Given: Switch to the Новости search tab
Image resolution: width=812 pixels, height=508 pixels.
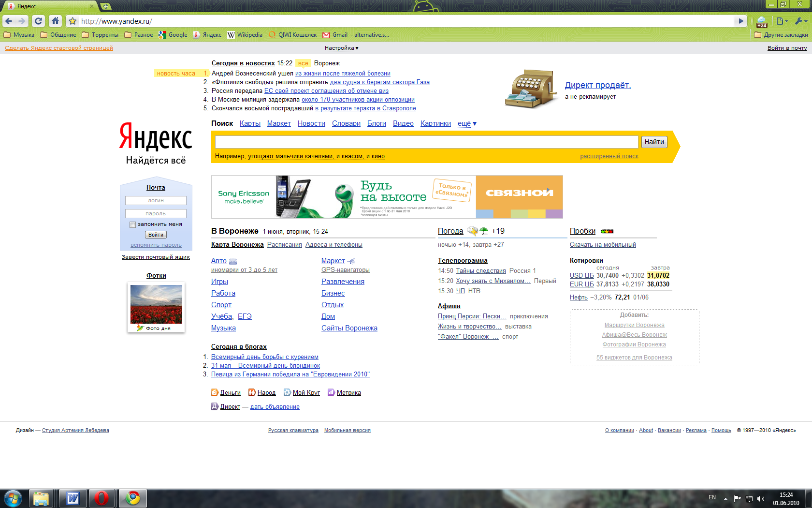Looking at the screenshot, I should pyautogui.click(x=311, y=123).
